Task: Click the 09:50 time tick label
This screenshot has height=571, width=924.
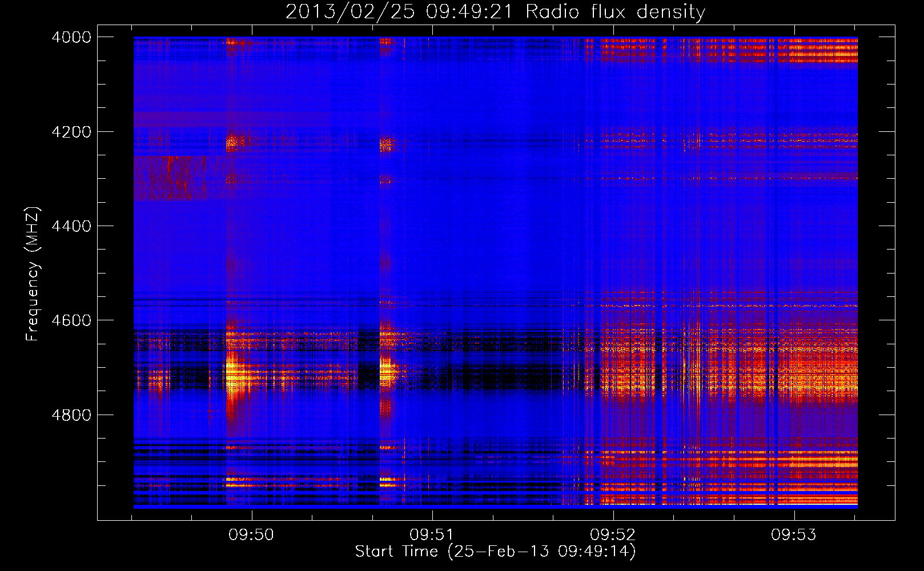Action: (x=251, y=535)
